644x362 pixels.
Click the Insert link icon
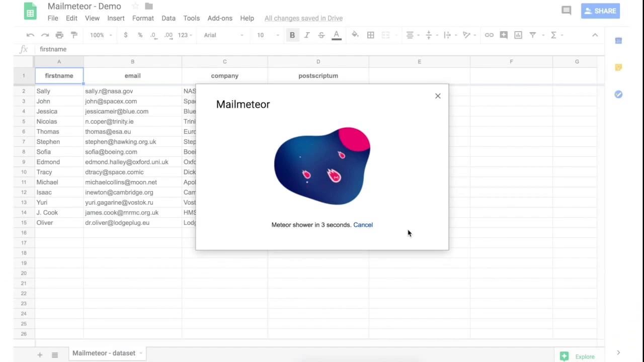coord(489,35)
